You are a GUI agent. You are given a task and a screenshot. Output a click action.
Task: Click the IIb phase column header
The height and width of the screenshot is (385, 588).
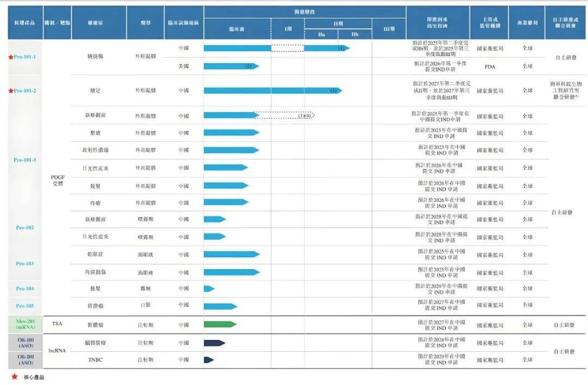click(x=355, y=34)
